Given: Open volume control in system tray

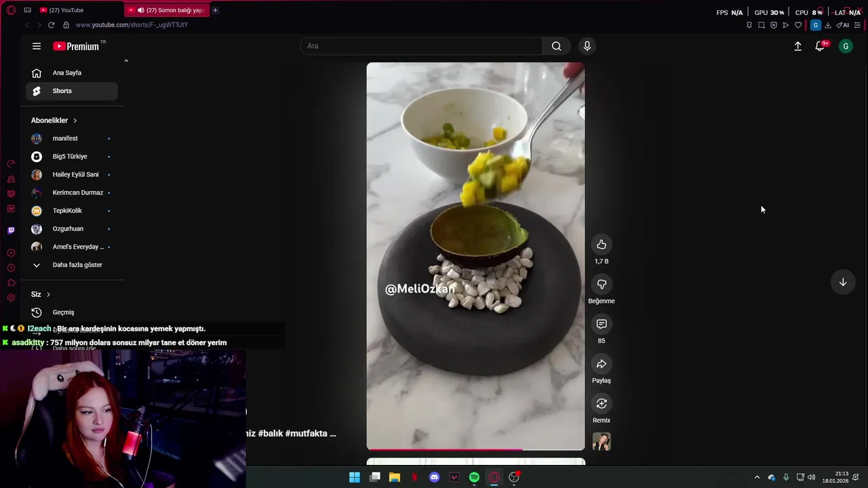Looking at the screenshot, I should pyautogui.click(x=812, y=477).
